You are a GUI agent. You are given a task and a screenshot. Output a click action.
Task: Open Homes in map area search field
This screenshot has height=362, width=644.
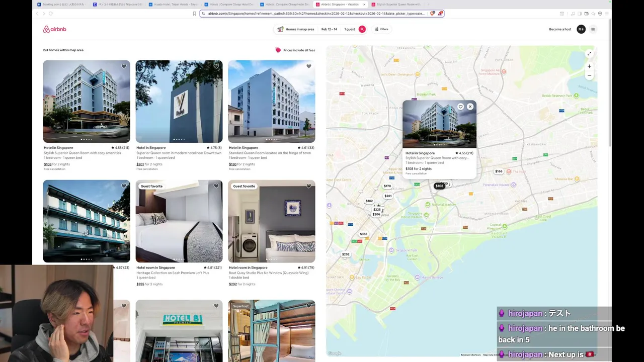[296, 29]
